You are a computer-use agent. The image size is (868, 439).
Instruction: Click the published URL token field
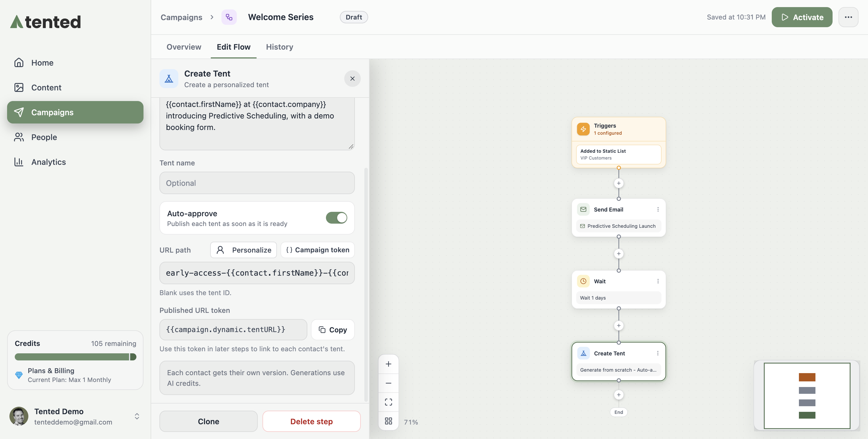[233, 329]
